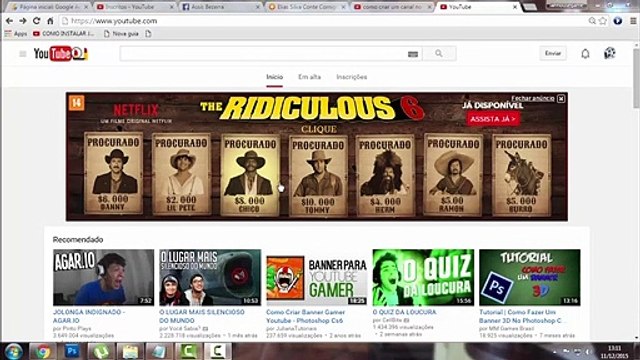Go back with the browser back arrow
This screenshot has width=640, height=360.
[x=9, y=21]
